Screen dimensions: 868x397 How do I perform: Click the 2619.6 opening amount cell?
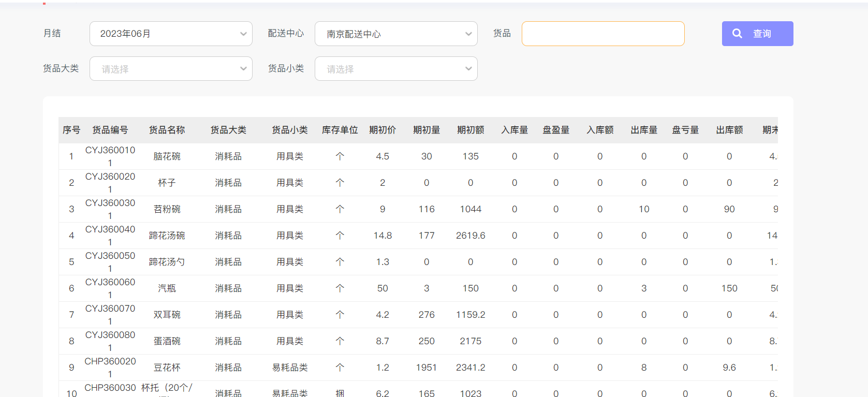[x=470, y=236]
